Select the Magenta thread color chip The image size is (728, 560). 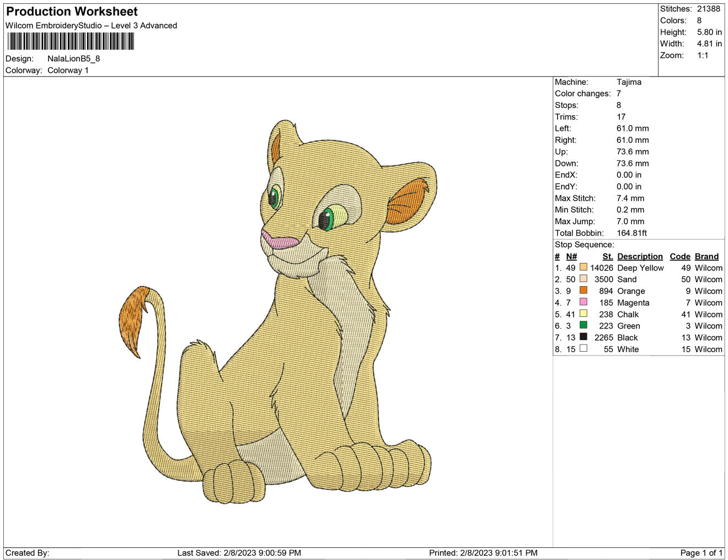[x=584, y=303]
